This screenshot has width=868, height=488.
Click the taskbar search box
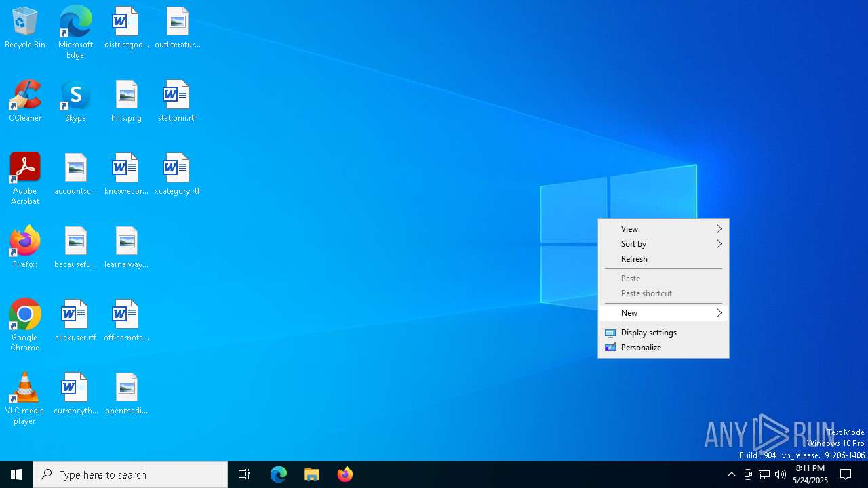pyautogui.click(x=130, y=474)
